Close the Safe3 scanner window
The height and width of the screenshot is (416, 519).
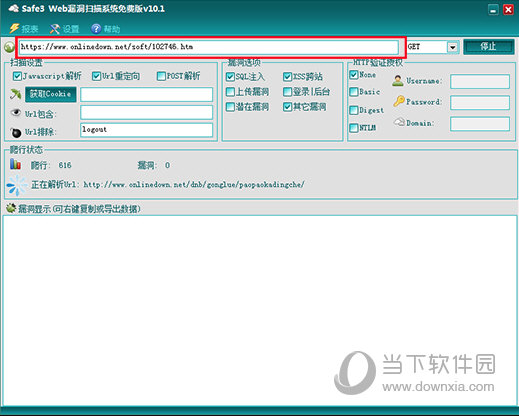click(x=508, y=10)
